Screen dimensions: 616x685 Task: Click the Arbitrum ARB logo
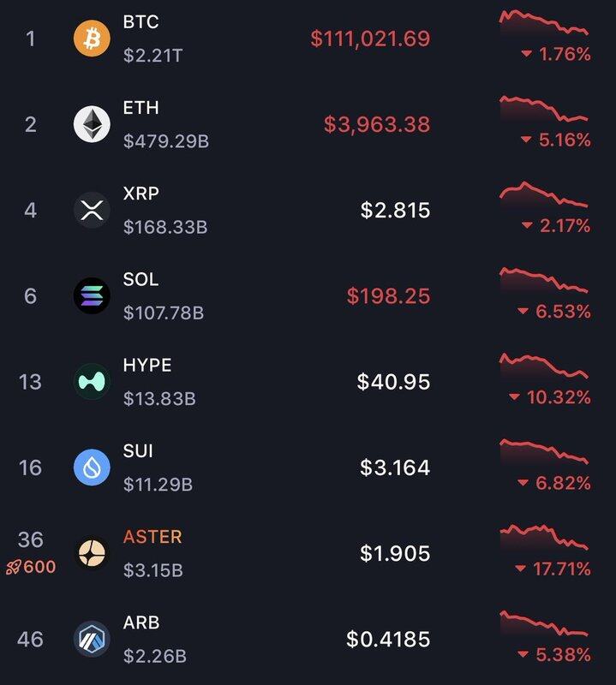click(92, 639)
